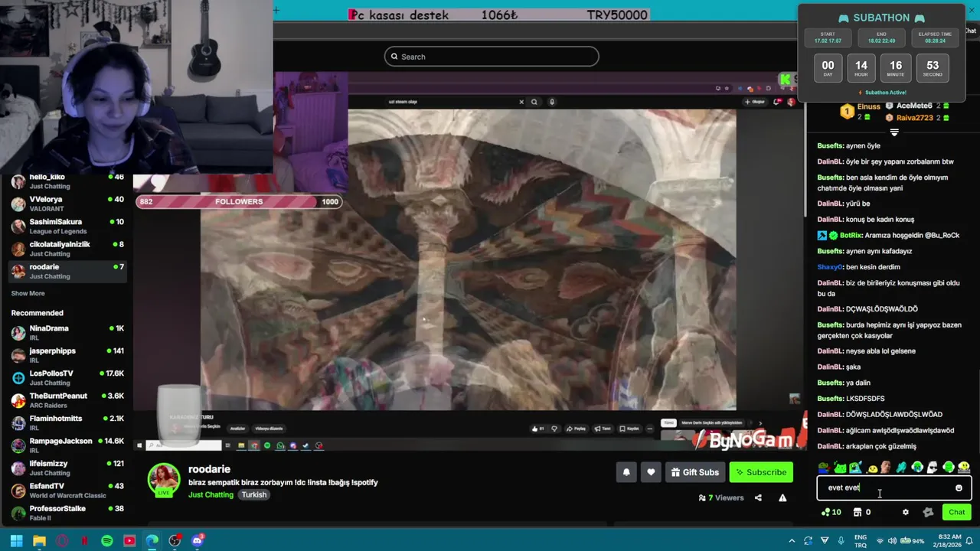Switch to Microsoft Edge on taskbar

(152, 541)
